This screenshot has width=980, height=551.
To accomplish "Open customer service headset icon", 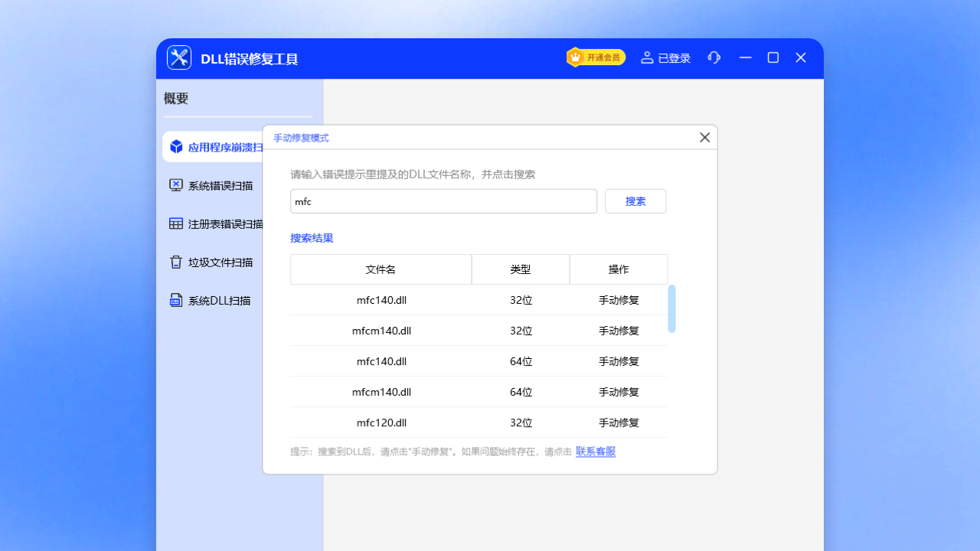I will (x=714, y=57).
